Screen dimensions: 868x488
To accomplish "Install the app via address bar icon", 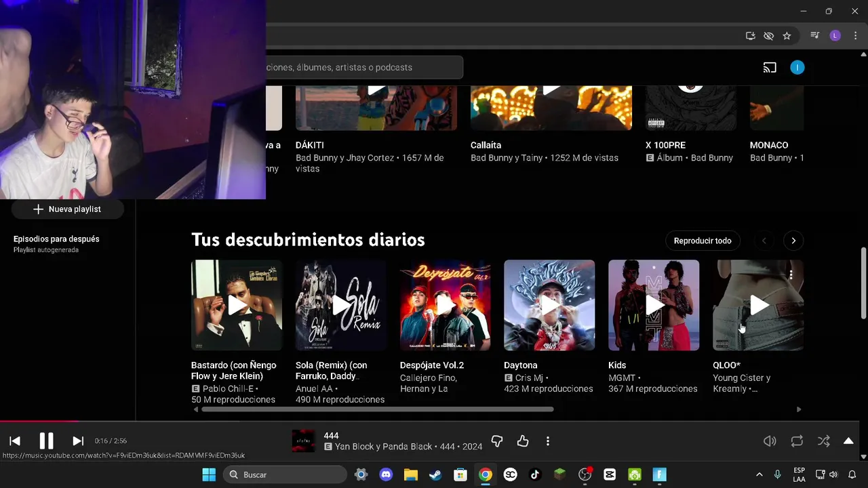I will [x=751, y=36].
